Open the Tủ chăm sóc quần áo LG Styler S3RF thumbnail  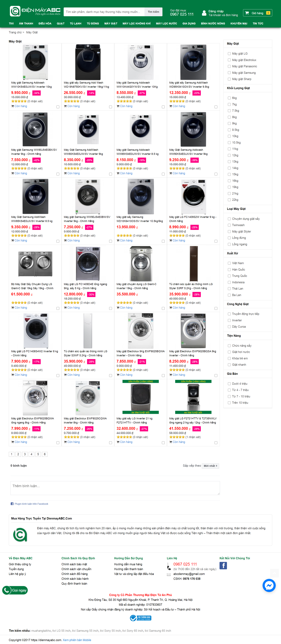point(193,264)
